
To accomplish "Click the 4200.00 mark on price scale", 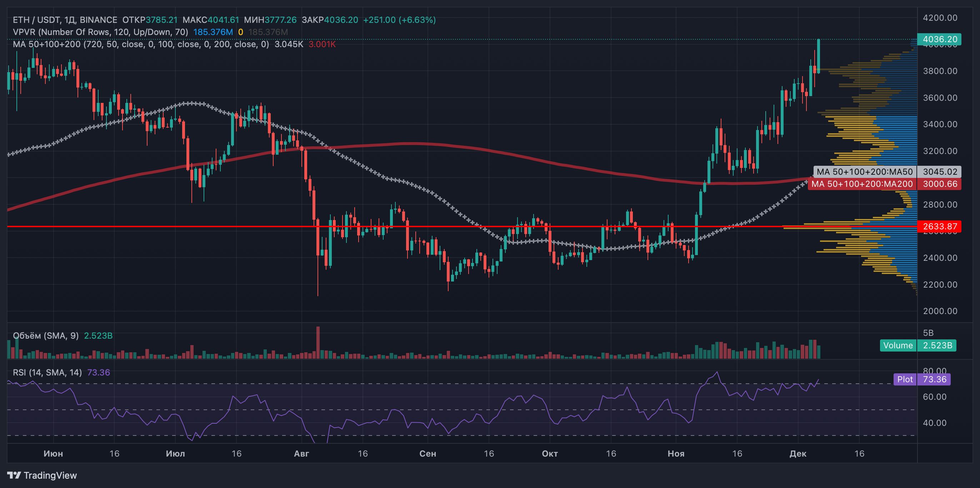I will [940, 18].
